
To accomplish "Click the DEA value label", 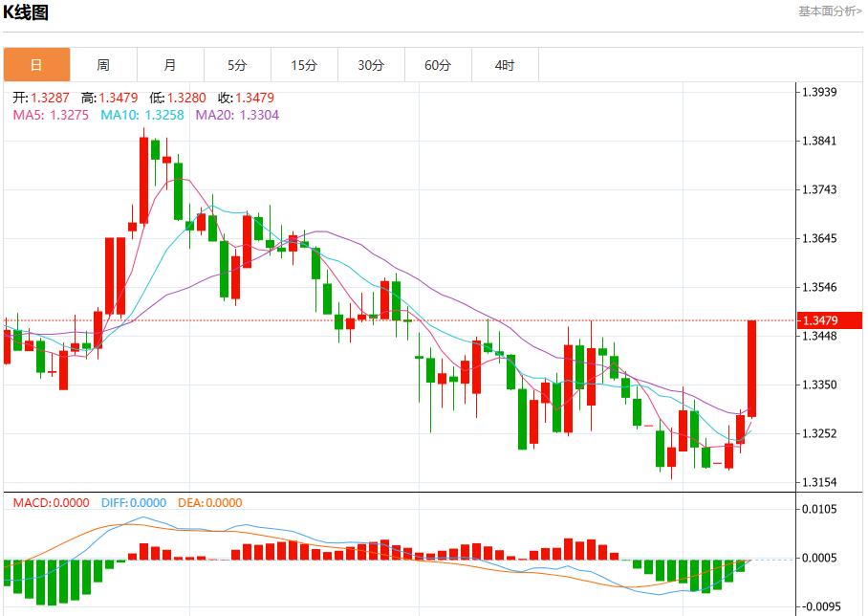I will click(208, 503).
